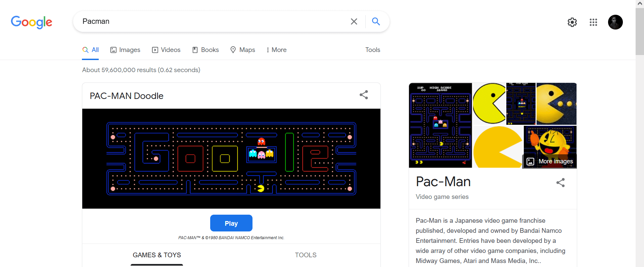Share the PAC-MAN Doodle card
Viewport: 644px width, 267px height.
click(364, 95)
